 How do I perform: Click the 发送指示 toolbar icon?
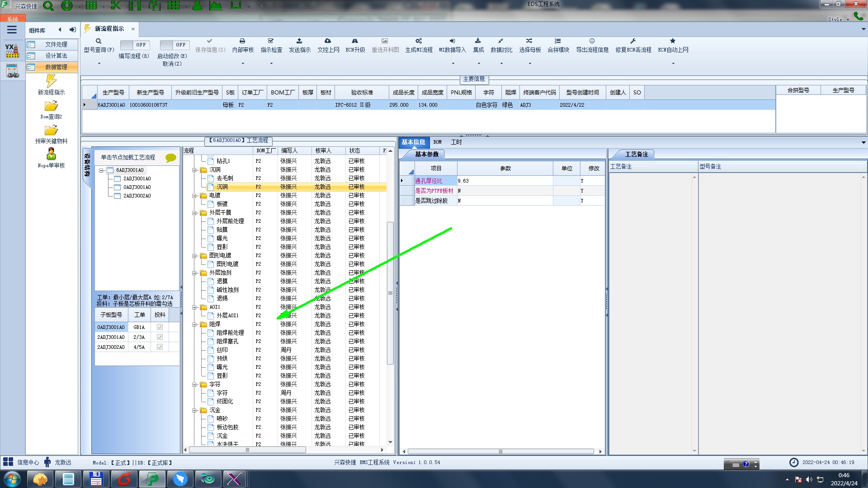(x=299, y=41)
